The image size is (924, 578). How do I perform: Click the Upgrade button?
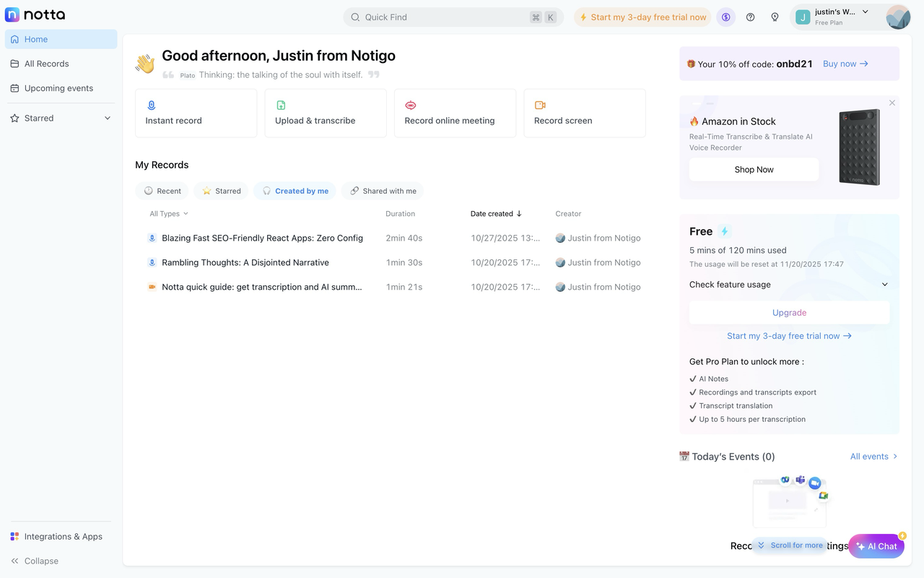[789, 312]
